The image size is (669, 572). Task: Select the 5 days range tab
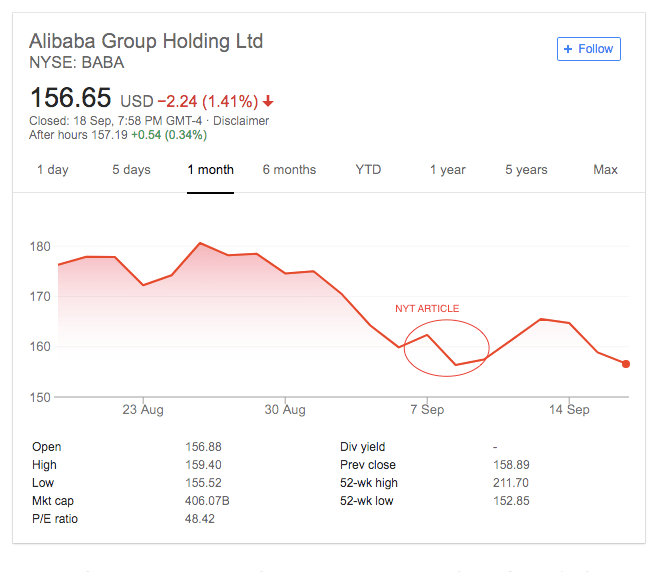pyautogui.click(x=131, y=170)
